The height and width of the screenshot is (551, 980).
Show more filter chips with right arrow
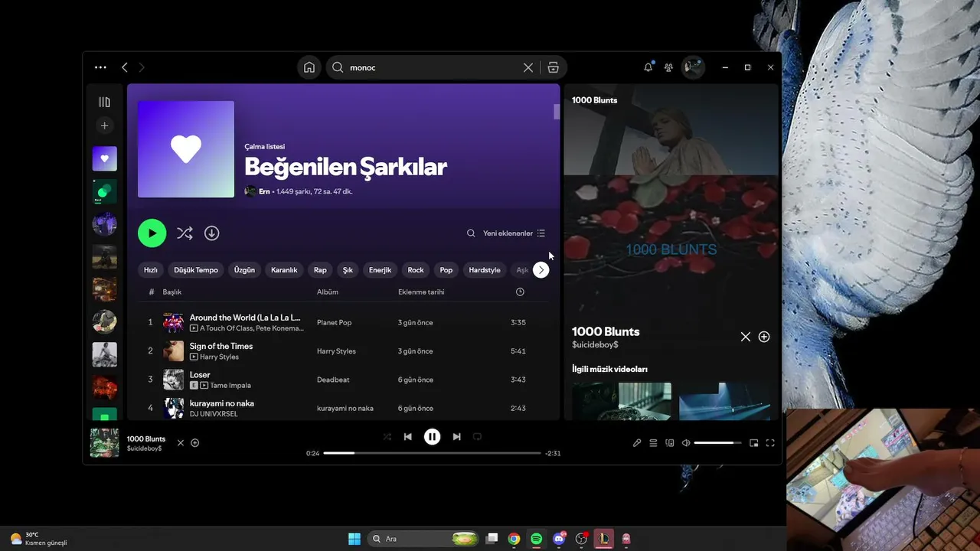[541, 270]
